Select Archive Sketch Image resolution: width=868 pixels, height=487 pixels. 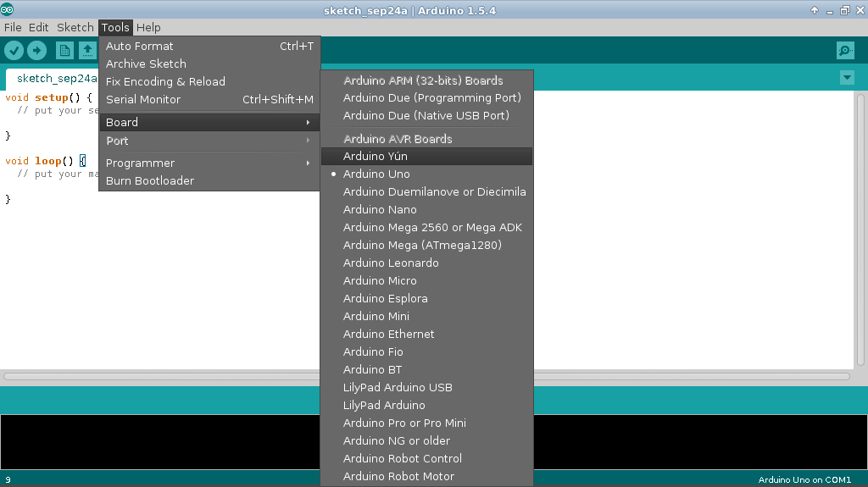(x=209, y=64)
